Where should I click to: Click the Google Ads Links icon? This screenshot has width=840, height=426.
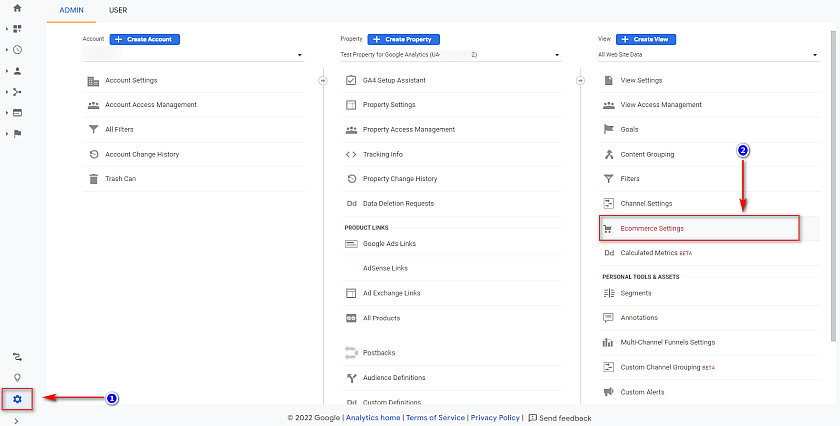(x=351, y=244)
